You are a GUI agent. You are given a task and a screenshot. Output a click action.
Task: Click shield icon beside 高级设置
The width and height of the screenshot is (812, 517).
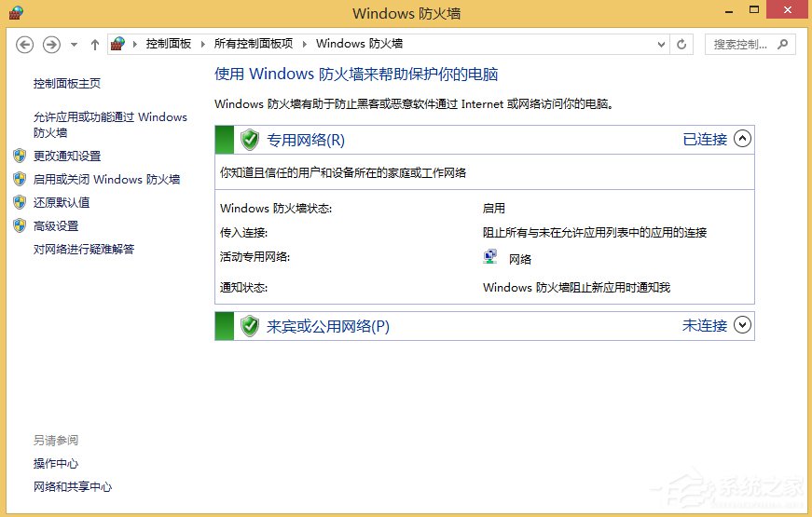(20, 225)
